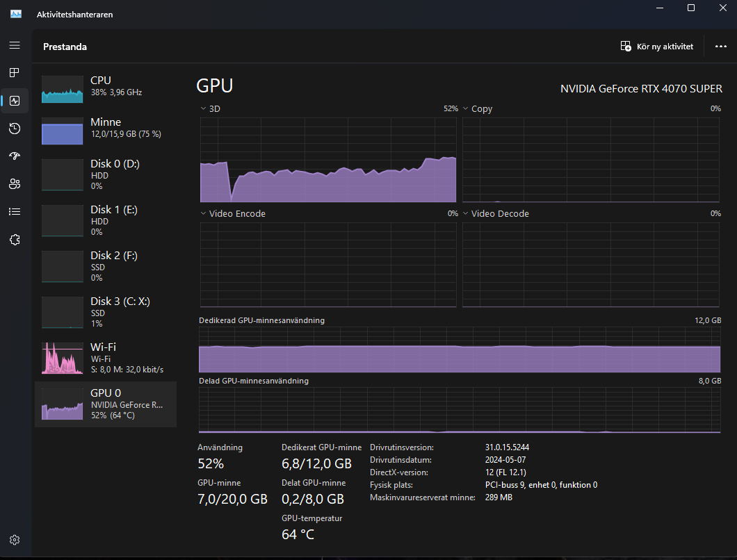Viewport: 737px width, 560px height.
Task: Select the Performance page icon
Action: tap(15, 101)
